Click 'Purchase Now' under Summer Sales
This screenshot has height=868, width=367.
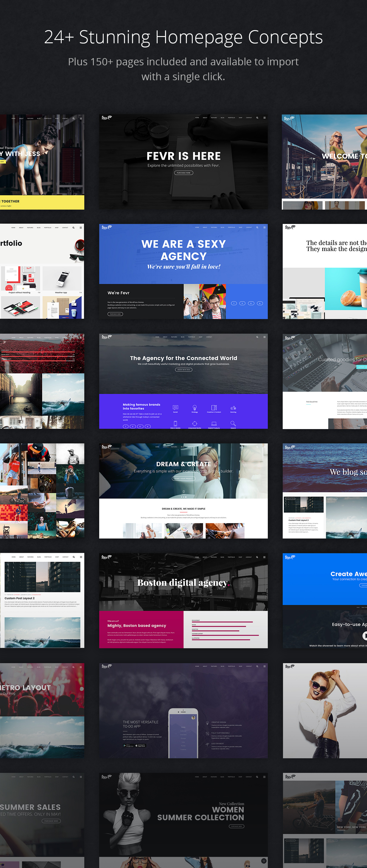(51, 821)
